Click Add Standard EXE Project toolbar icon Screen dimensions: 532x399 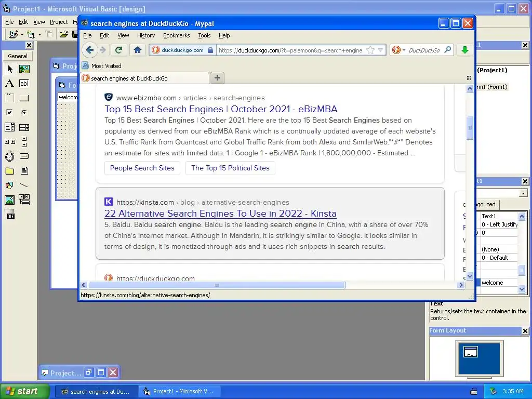tap(14, 34)
